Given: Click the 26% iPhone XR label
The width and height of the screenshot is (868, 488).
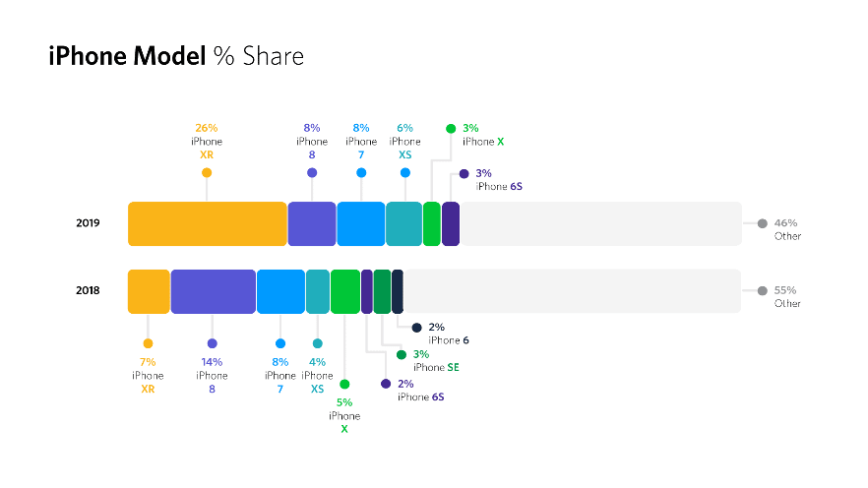Looking at the screenshot, I should (x=207, y=142).
